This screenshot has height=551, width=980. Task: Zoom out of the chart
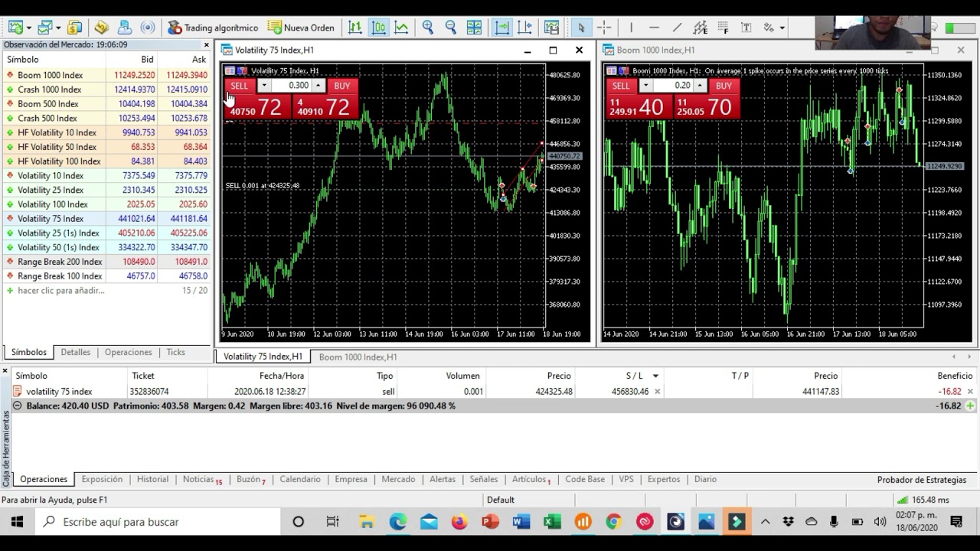point(450,28)
